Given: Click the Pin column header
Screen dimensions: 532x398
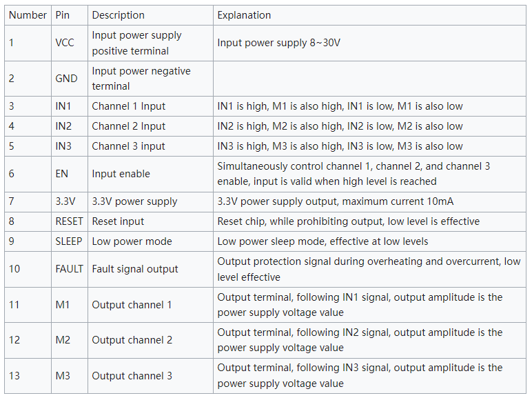Looking at the screenshot, I should 70,15.
